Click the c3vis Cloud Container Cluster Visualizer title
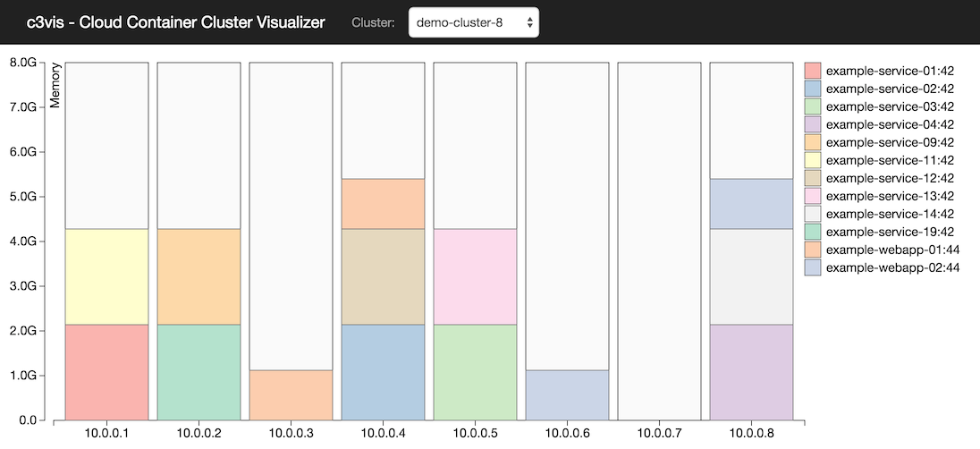The image size is (980, 449). (175, 22)
